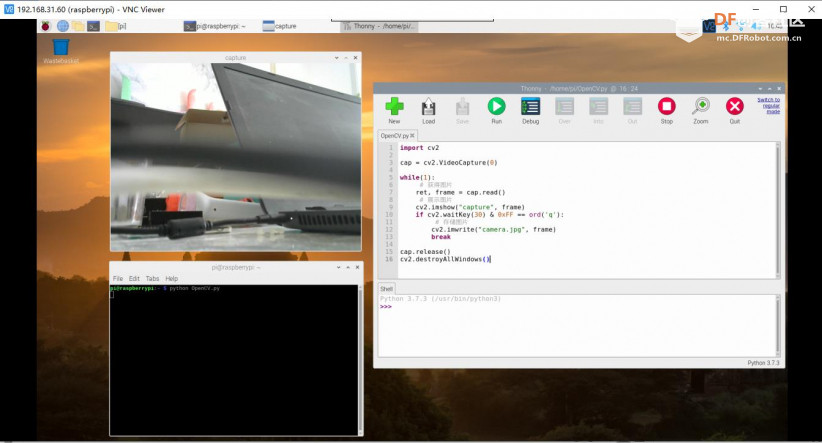The width and height of the screenshot is (822, 443).
Task: Click the 'cap.release()' code line
Action: coord(425,252)
